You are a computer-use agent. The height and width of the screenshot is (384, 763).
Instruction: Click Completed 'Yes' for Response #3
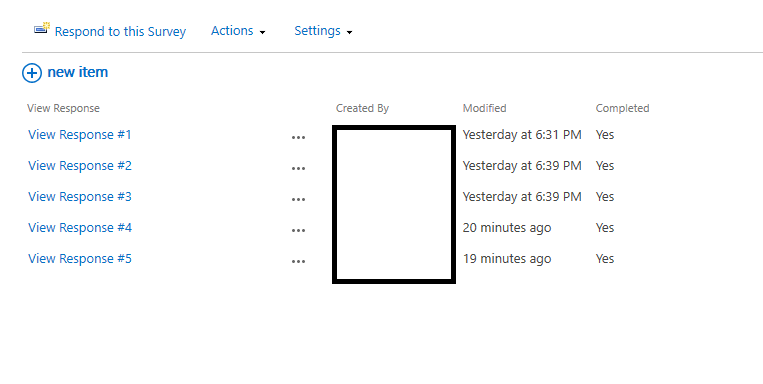[x=605, y=197]
